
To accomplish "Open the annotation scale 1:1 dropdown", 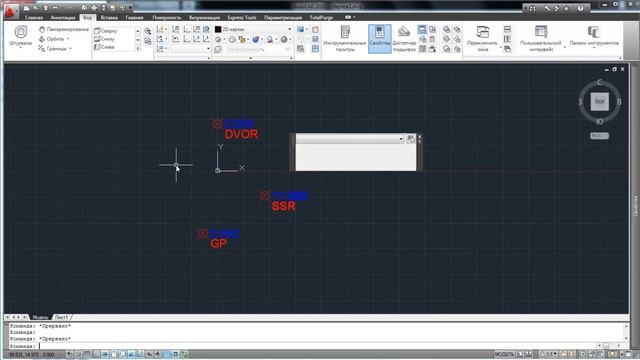I will click(x=549, y=354).
